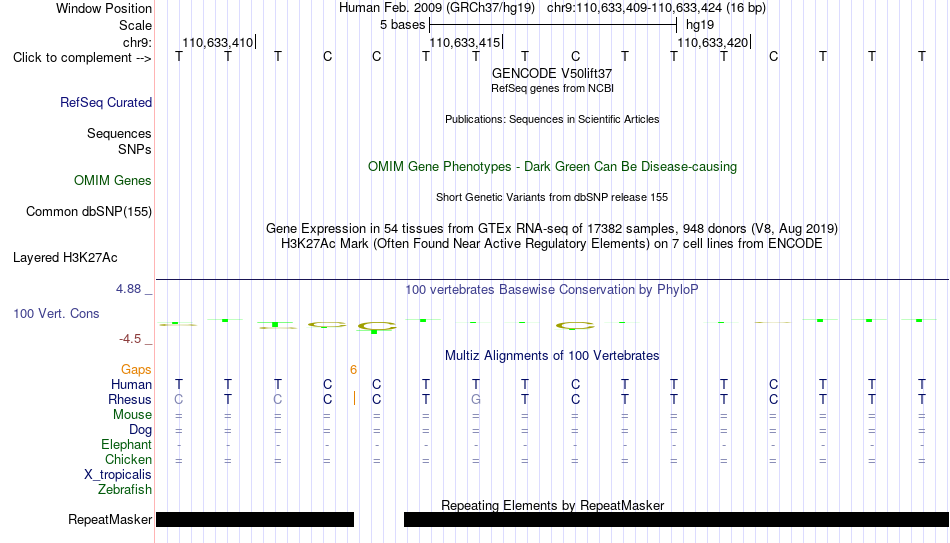Click the chr9: ruler label
950x543 pixels.
click(x=137, y=42)
